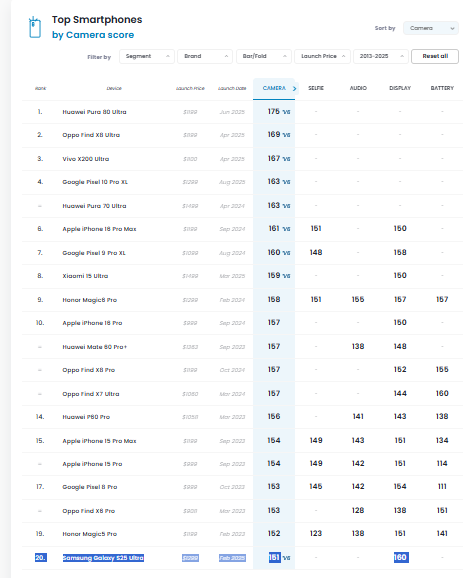Switch to the SELFIE column tab

coord(316,88)
